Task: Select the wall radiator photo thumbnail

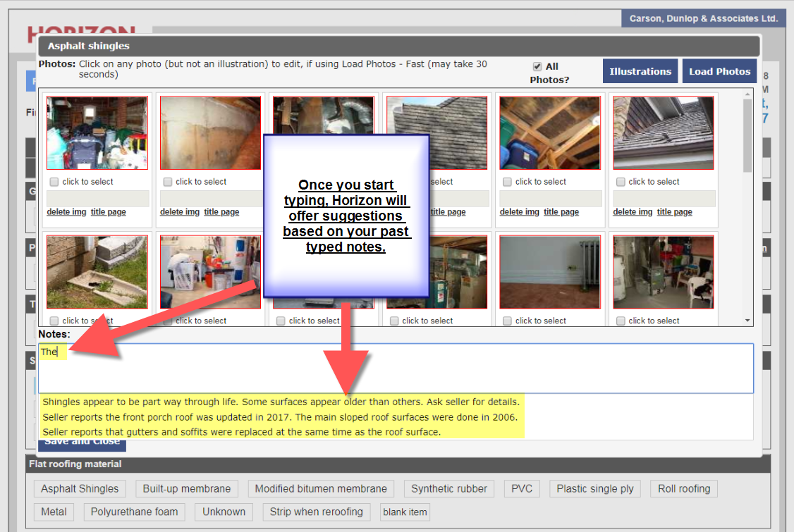Action: [x=549, y=272]
